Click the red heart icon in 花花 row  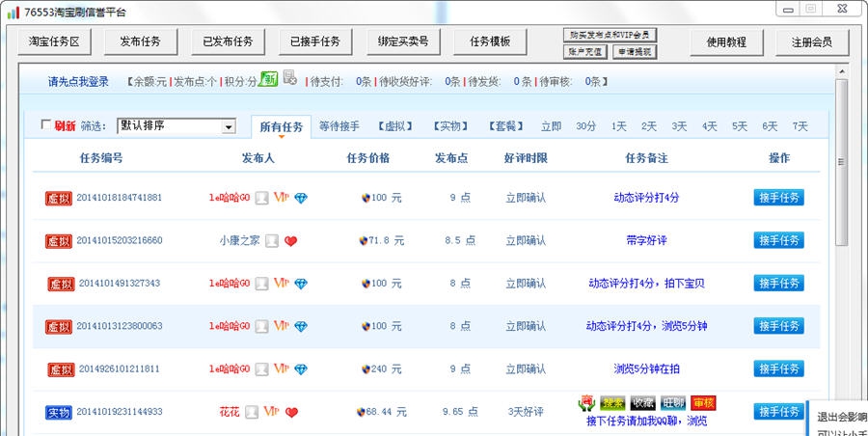pos(291,412)
